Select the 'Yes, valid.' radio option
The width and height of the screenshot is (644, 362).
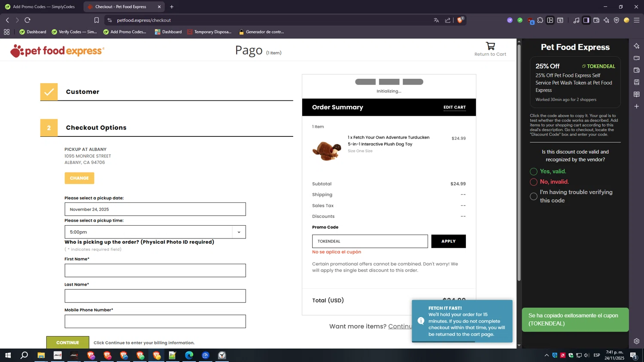tap(534, 172)
